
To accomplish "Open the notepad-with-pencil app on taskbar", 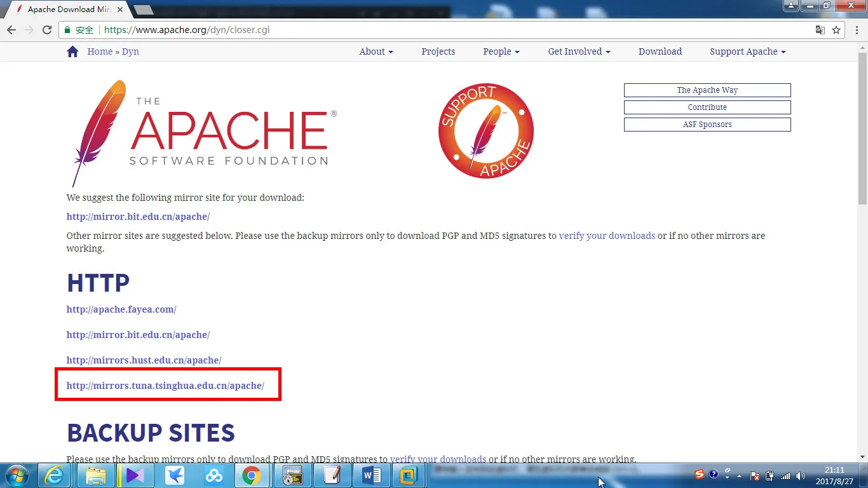I will pyautogui.click(x=332, y=475).
